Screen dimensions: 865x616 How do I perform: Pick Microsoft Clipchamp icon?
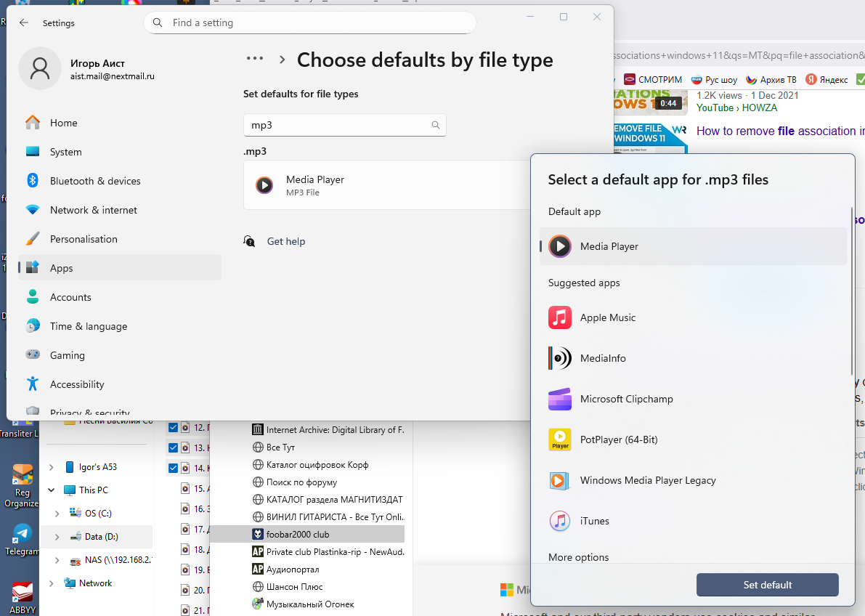point(560,399)
